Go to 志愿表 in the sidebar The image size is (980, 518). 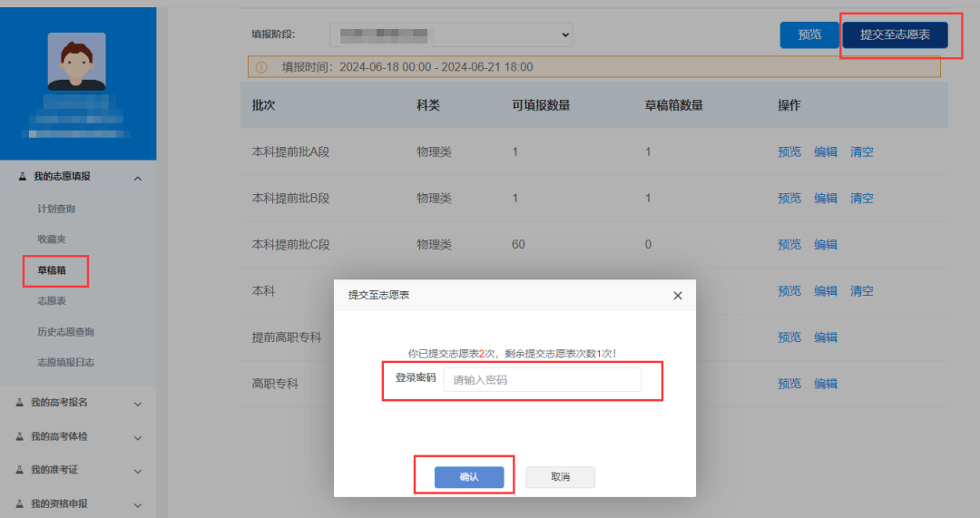click(51, 301)
